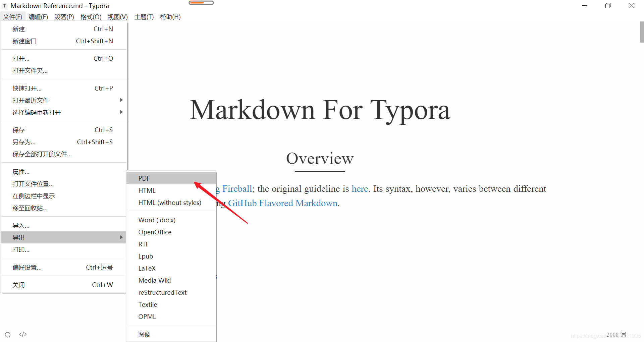Click 保存 menu item
Screen dimensions: 644x342
click(64, 130)
